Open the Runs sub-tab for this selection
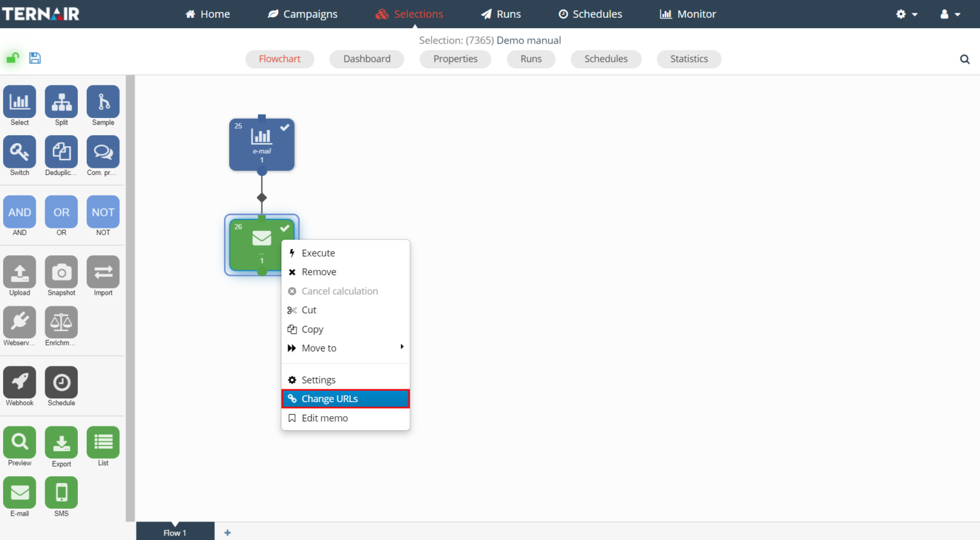Image resolution: width=980 pixels, height=540 pixels. click(x=531, y=59)
